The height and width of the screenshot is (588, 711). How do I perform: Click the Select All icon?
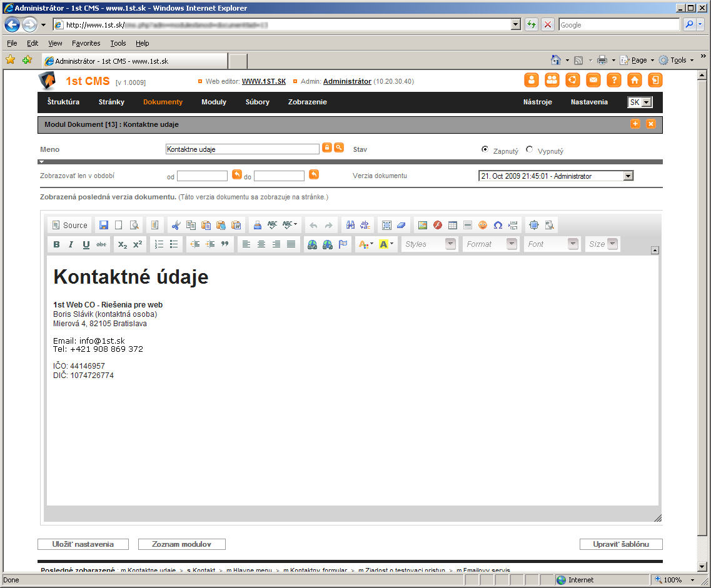click(x=386, y=225)
